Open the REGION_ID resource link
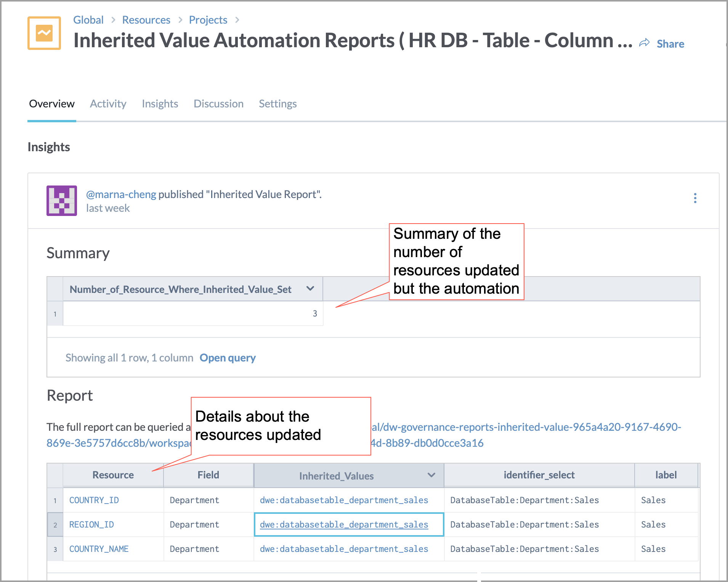The image size is (728, 582). 91,524
